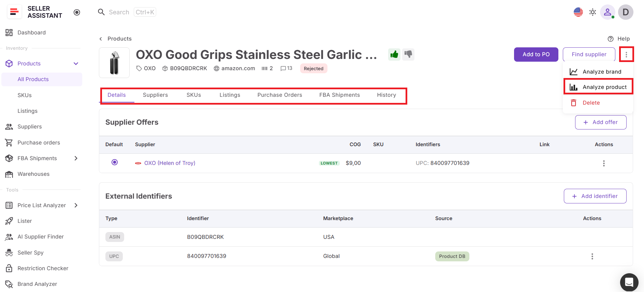Mark product with thumbs up

[394, 54]
